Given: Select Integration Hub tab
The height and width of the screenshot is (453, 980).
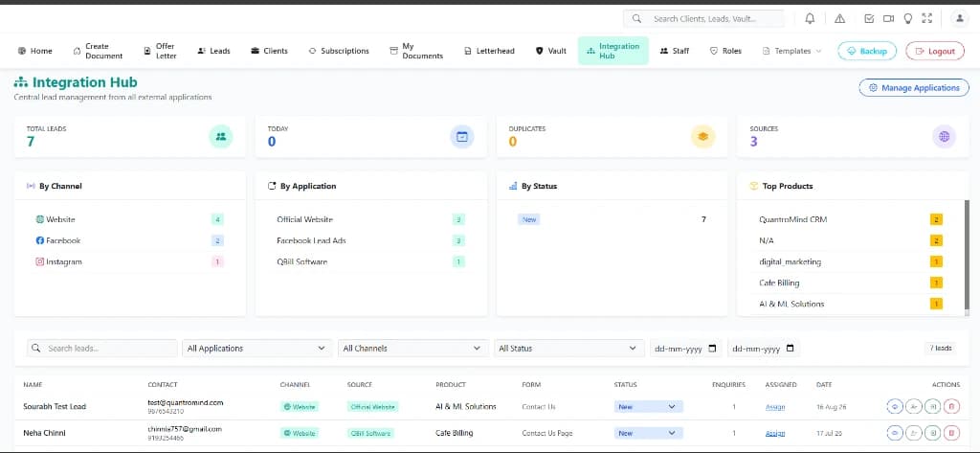Looking at the screenshot, I should point(613,51).
